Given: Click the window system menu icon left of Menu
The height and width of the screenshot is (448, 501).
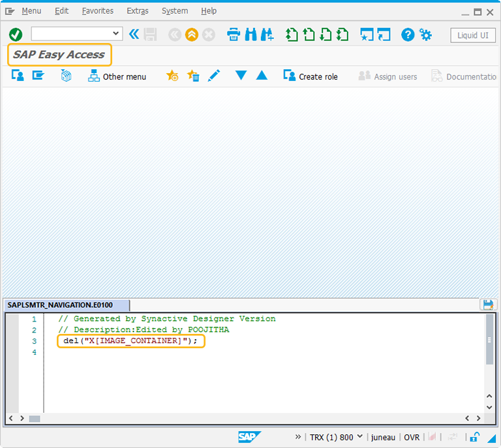Looking at the screenshot, I should pyautogui.click(x=10, y=12).
